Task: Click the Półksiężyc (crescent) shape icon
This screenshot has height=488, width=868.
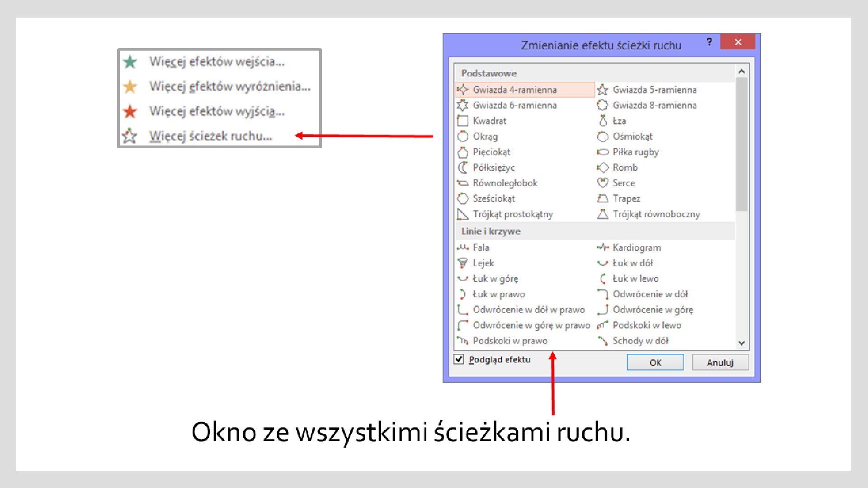Action: point(463,168)
